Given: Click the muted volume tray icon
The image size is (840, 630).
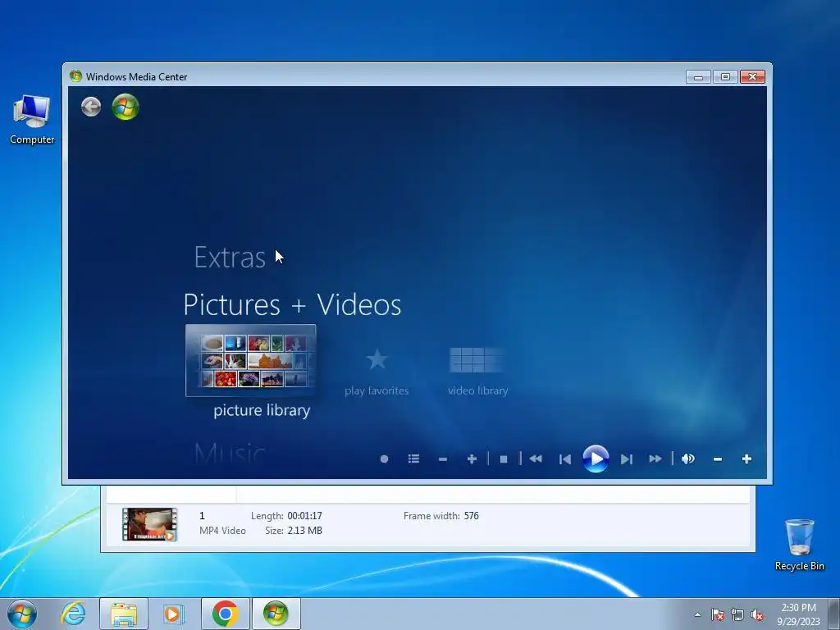Looking at the screenshot, I should (757, 614).
